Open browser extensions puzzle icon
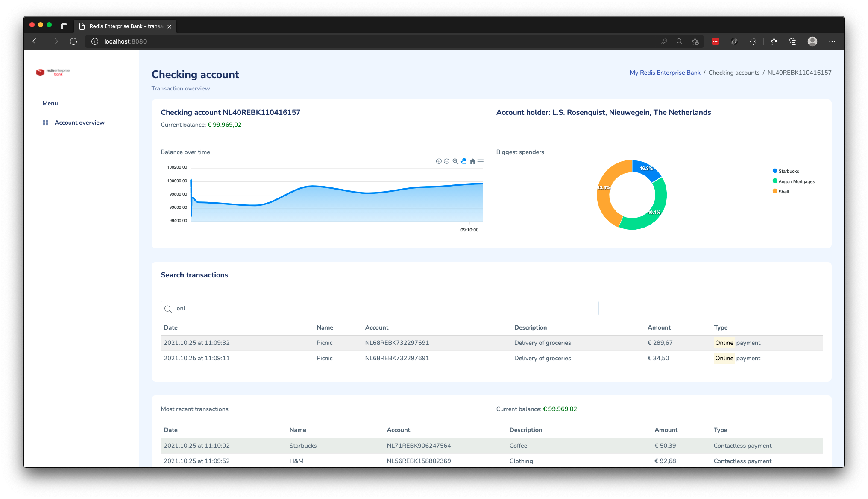This screenshot has width=868, height=499. 753,41
